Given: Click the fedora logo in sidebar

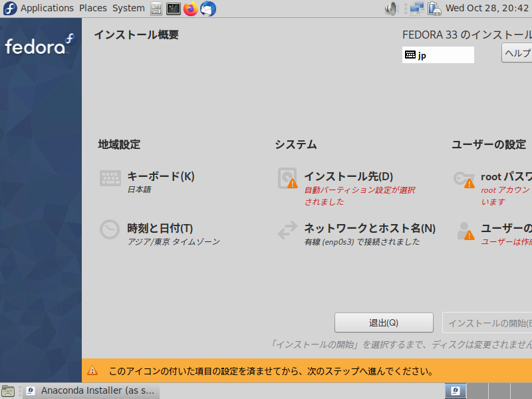Looking at the screenshot, I should pos(40,44).
